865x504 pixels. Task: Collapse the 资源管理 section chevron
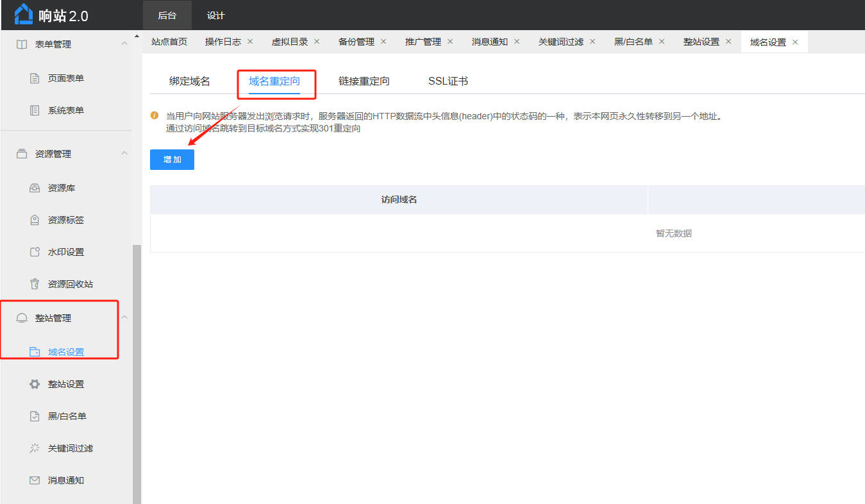[124, 153]
